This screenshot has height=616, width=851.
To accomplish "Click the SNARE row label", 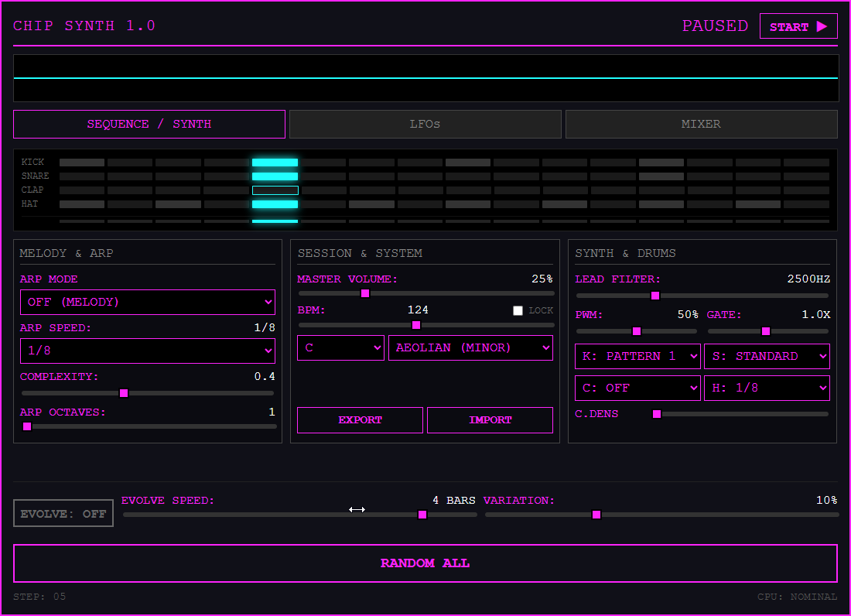I will click(36, 176).
